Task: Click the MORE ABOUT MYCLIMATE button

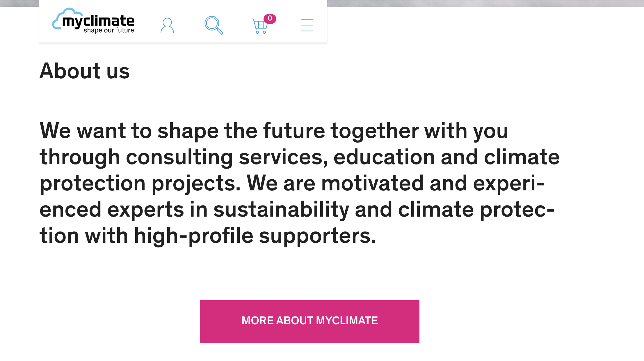Action: [x=310, y=321]
